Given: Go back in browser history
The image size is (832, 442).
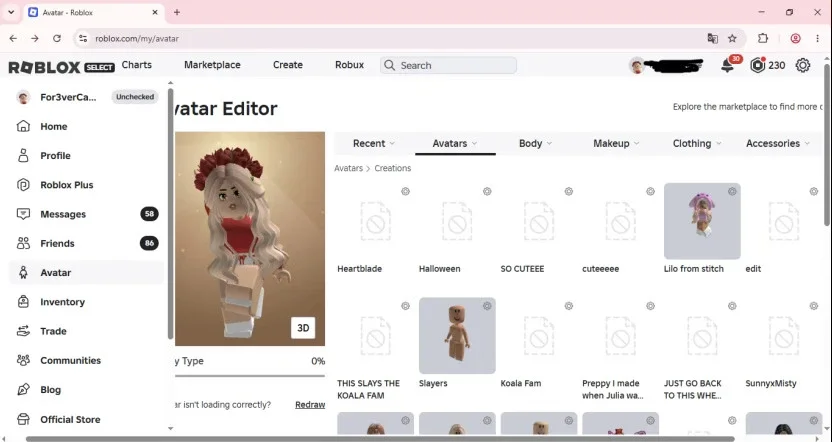Looking at the screenshot, I should 13,38.
